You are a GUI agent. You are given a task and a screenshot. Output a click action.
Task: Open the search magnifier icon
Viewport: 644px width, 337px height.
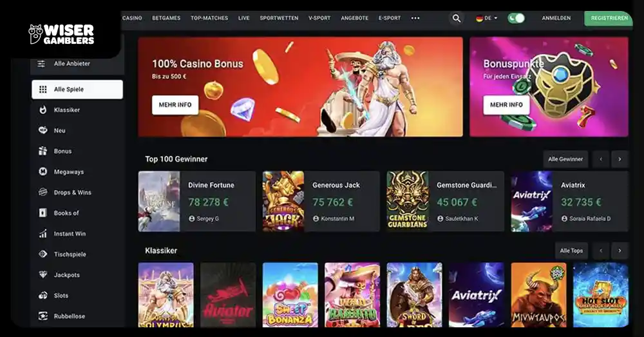457,18
